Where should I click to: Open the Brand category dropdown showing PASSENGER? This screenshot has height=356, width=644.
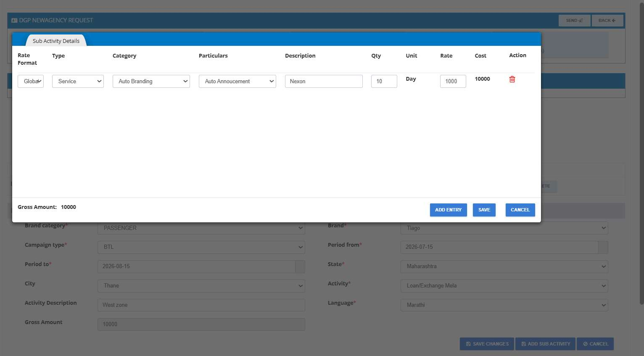[x=201, y=228]
